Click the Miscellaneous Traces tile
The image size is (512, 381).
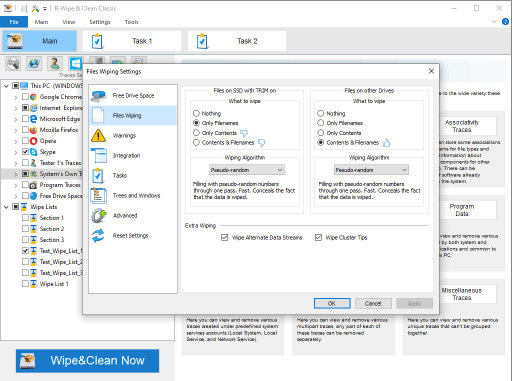coord(467,294)
